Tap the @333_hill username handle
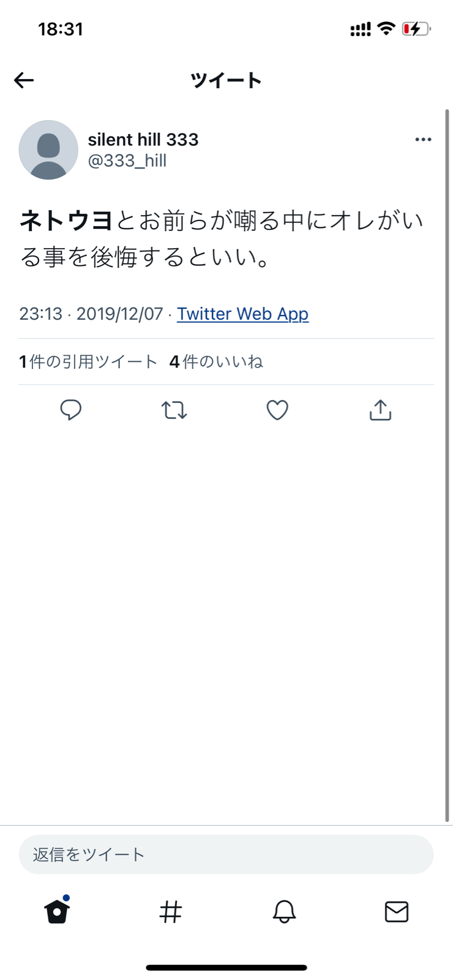 (127, 160)
